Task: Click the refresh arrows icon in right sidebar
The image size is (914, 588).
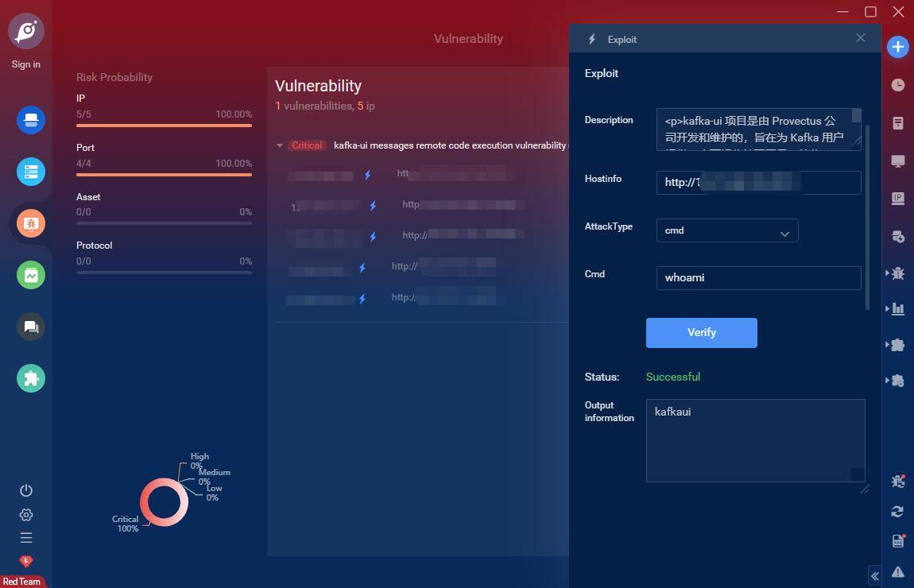Action: 897,512
